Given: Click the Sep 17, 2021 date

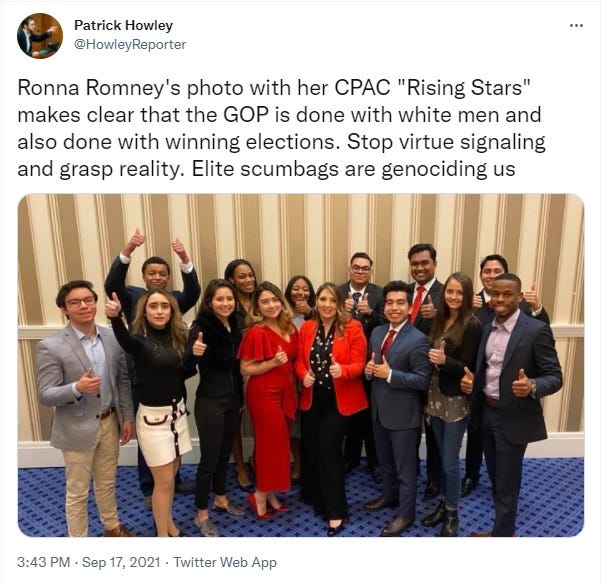Looking at the screenshot, I should click(x=121, y=562).
